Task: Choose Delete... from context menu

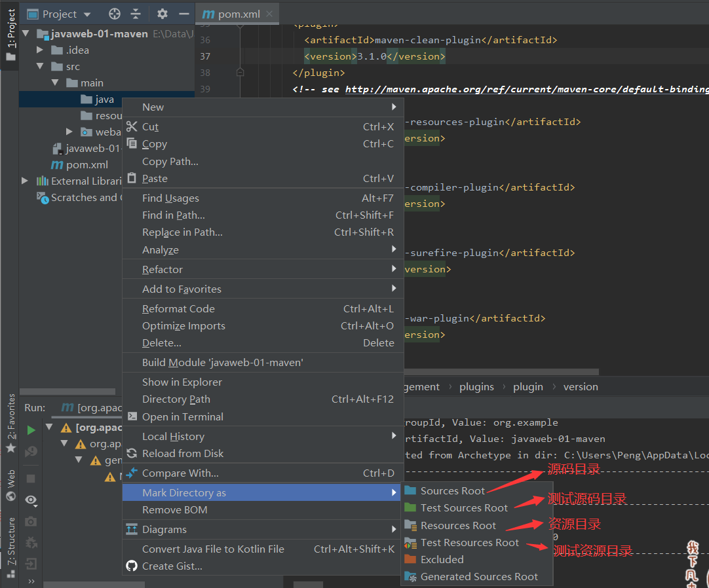Action: 263,343
